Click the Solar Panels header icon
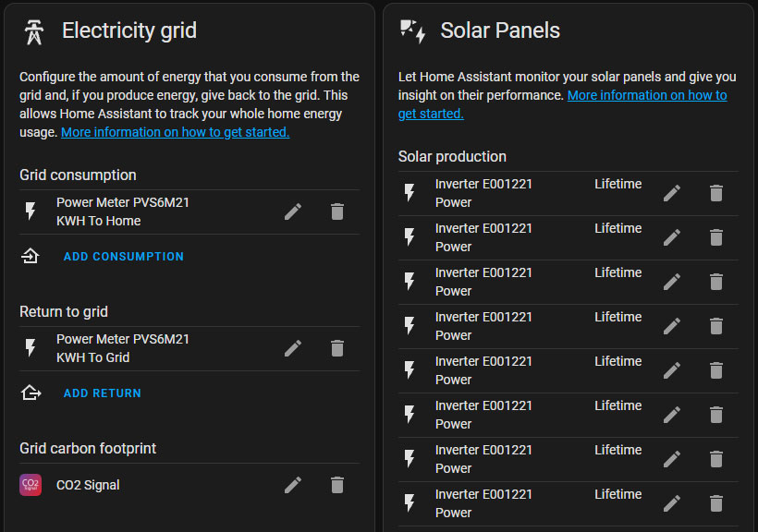Viewport: 758px width, 532px height. pos(412,31)
